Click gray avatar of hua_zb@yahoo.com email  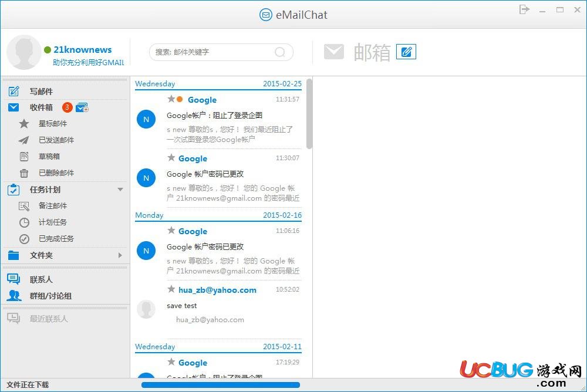(146, 309)
